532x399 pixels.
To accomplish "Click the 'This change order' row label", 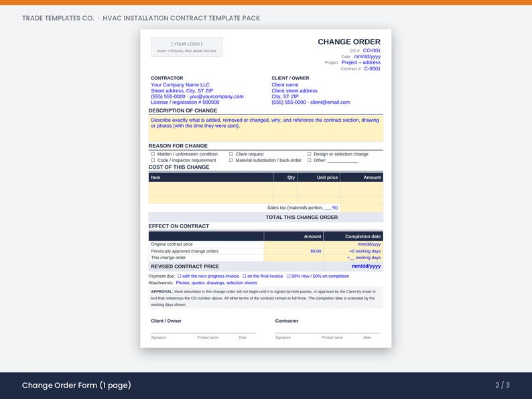I will tap(168, 258).
